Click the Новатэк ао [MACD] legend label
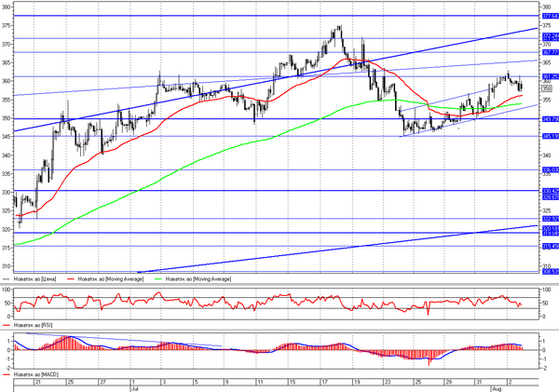Viewport: 559px width, 392px height. [x=36, y=375]
